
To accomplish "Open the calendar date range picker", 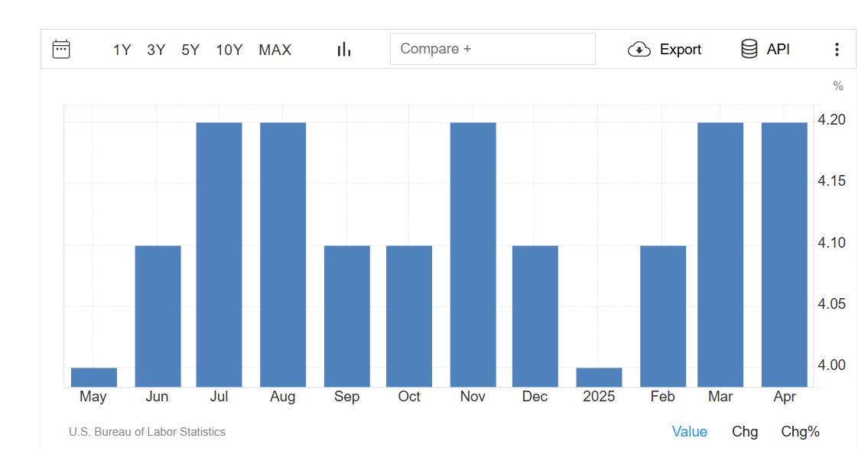I will click(61, 50).
